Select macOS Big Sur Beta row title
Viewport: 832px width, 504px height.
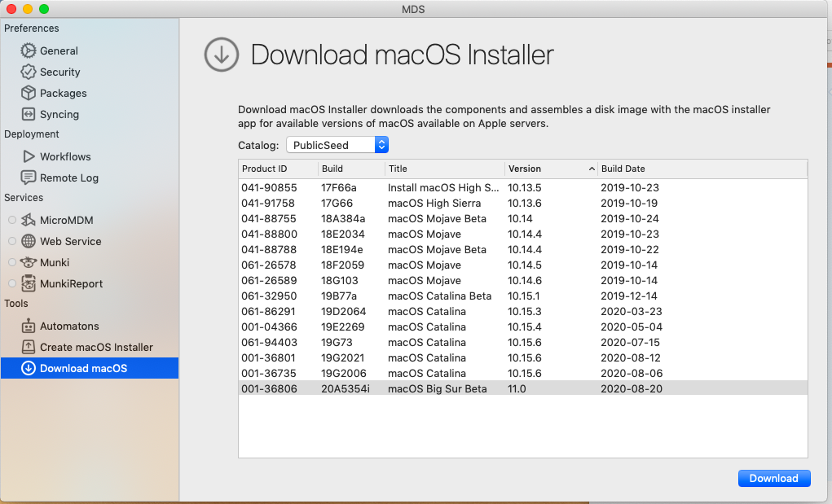[x=438, y=388]
